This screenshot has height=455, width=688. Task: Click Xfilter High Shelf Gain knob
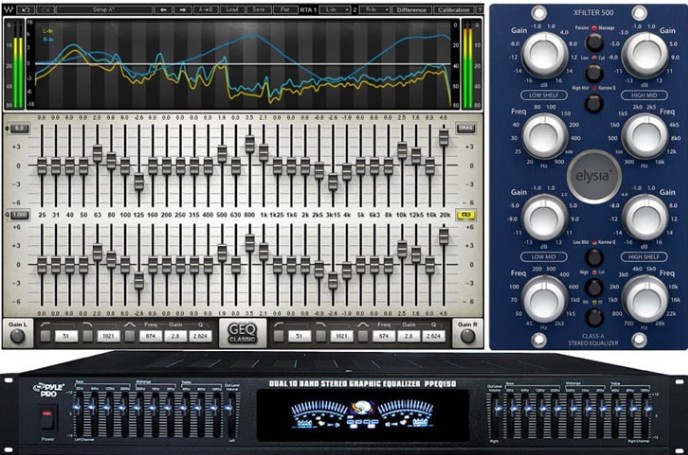[x=645, y=218]
